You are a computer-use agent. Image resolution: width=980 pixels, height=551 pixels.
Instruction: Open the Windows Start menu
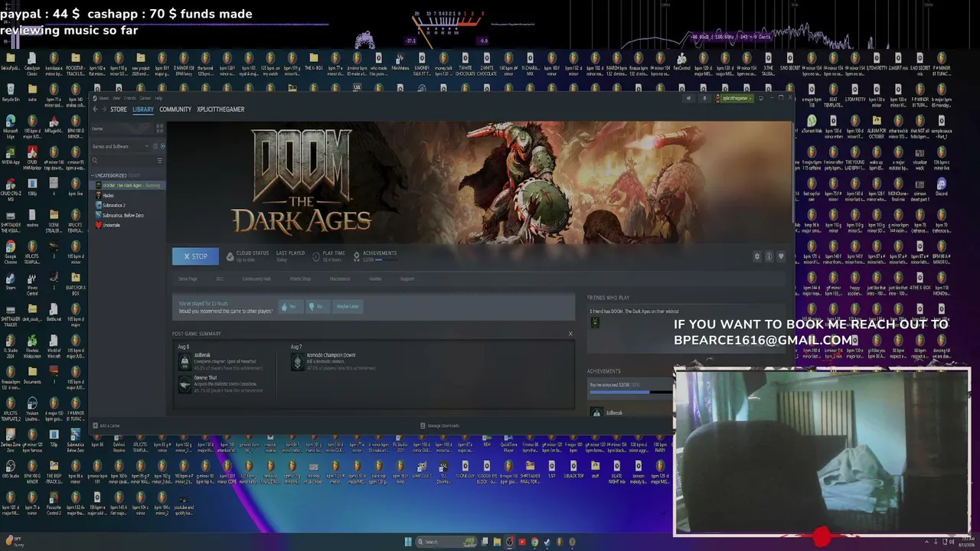[x=408, y=542]
